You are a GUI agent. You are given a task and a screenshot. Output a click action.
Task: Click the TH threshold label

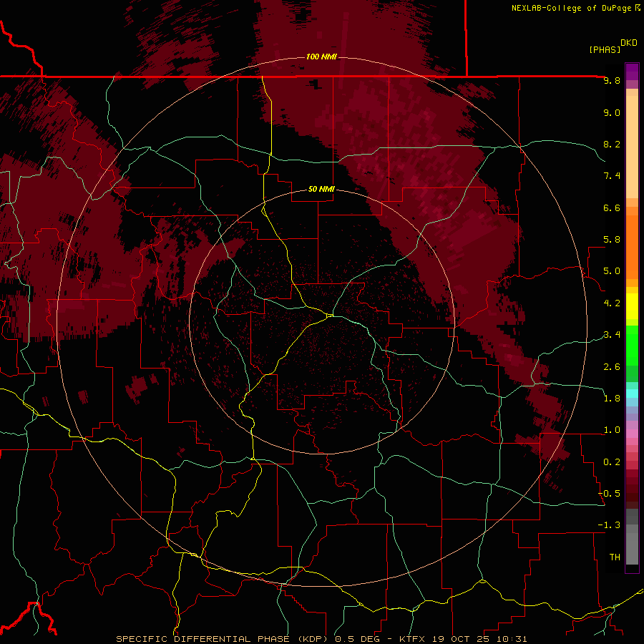[x=615, y=557]
